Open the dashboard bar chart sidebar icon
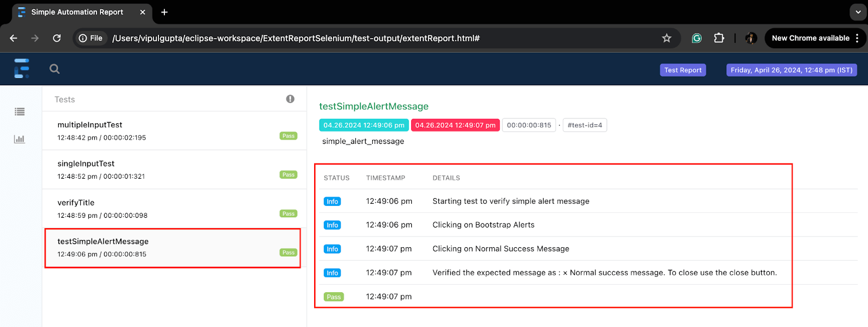The width and height of the screenshot is (868, 327). pyautogui.click(x=20, y=139)
